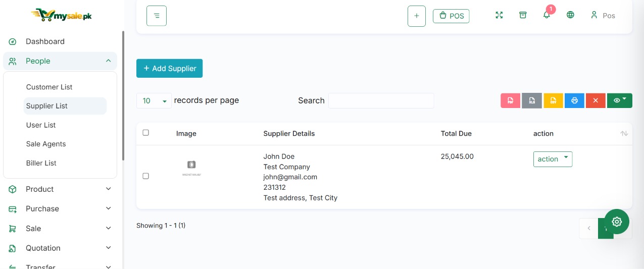This screenshot has height=269, width=644.
Task: Export table as Excel XLS
Action: point(532,100)
